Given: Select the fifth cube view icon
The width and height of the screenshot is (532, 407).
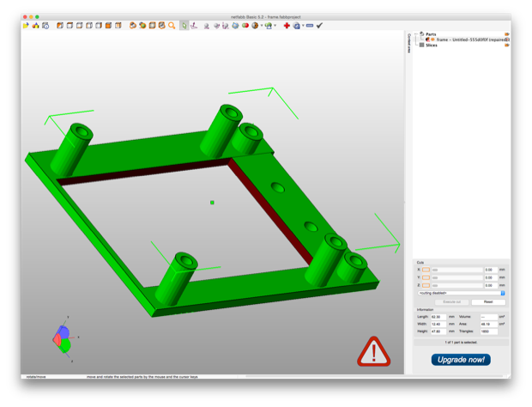Looking at the screenshot, I should click(99, 26).
